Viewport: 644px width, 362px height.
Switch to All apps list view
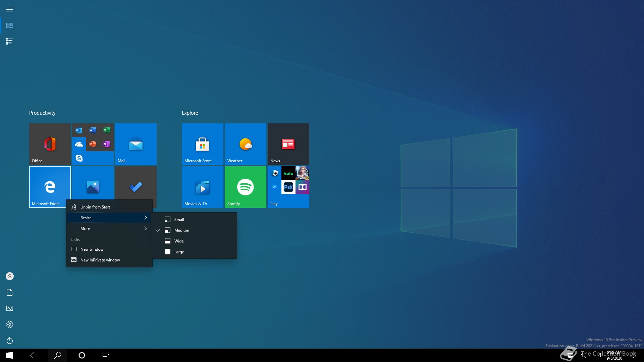click(x=10, y=42)
